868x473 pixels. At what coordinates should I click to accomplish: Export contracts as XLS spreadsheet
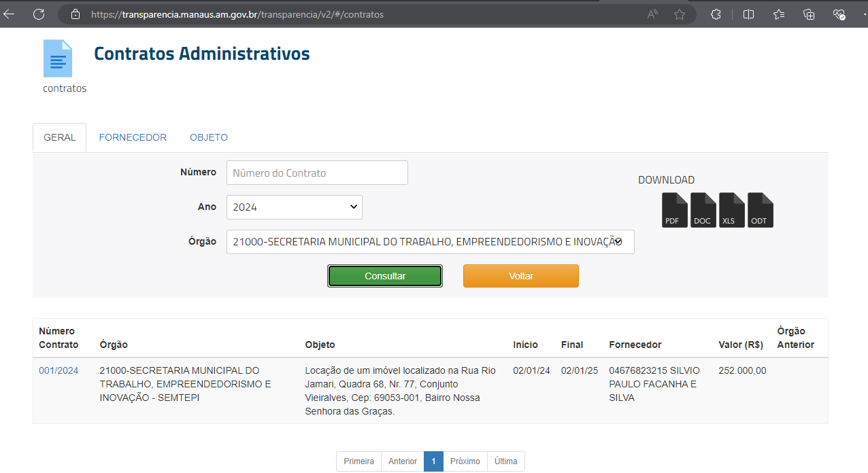[731, 210]
